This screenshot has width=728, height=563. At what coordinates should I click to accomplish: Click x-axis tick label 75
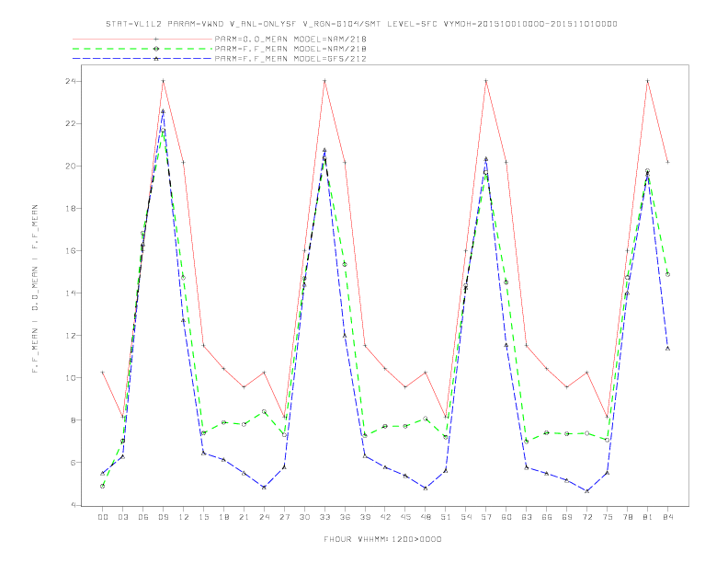(608, 517)
